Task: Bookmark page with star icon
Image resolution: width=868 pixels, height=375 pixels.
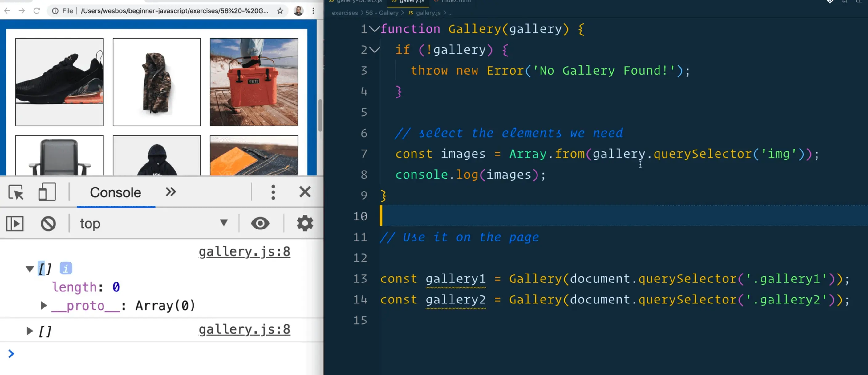Action: 280,11
